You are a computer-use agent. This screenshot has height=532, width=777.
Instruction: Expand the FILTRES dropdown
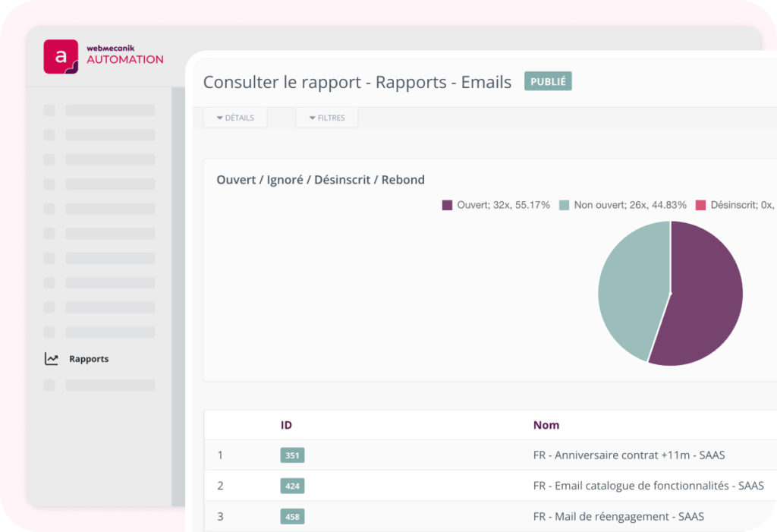coord(326,118)
